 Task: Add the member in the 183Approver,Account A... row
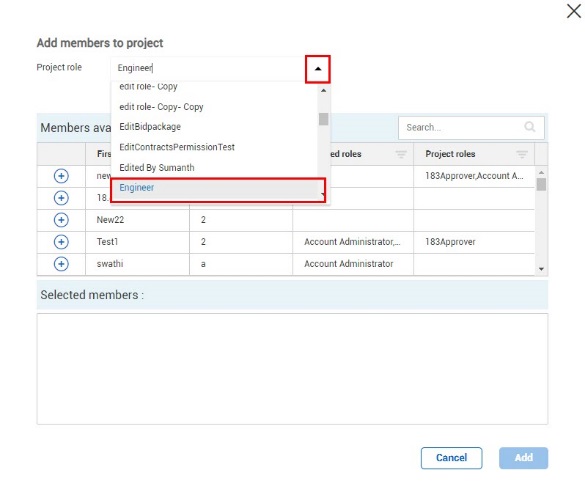point(61,176)
